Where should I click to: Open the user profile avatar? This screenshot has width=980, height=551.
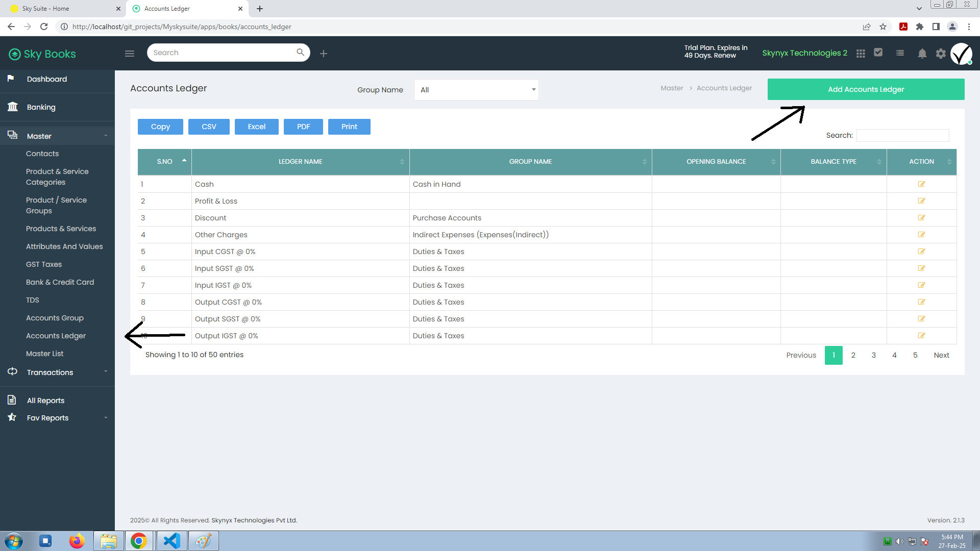coord(962,53)
